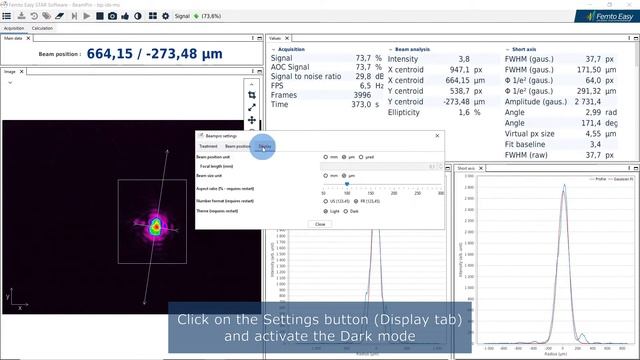Click the history restore icon
The height and width of the screenshot is (360, 640).
click(34, 16)
